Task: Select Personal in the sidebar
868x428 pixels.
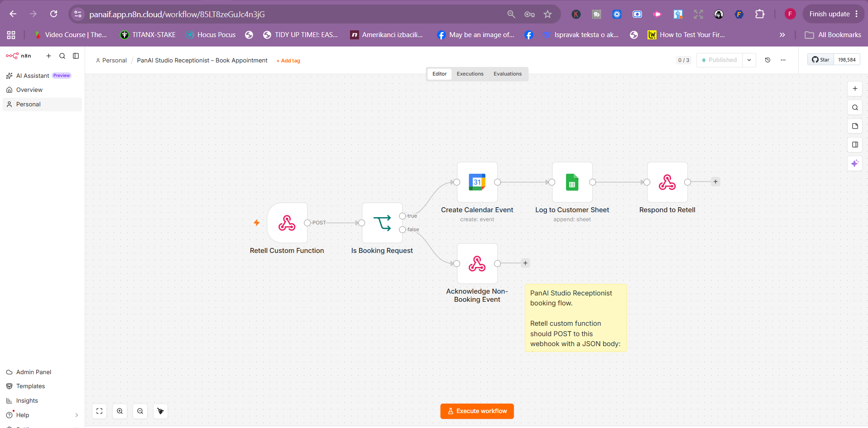Action: coord(43,104)
